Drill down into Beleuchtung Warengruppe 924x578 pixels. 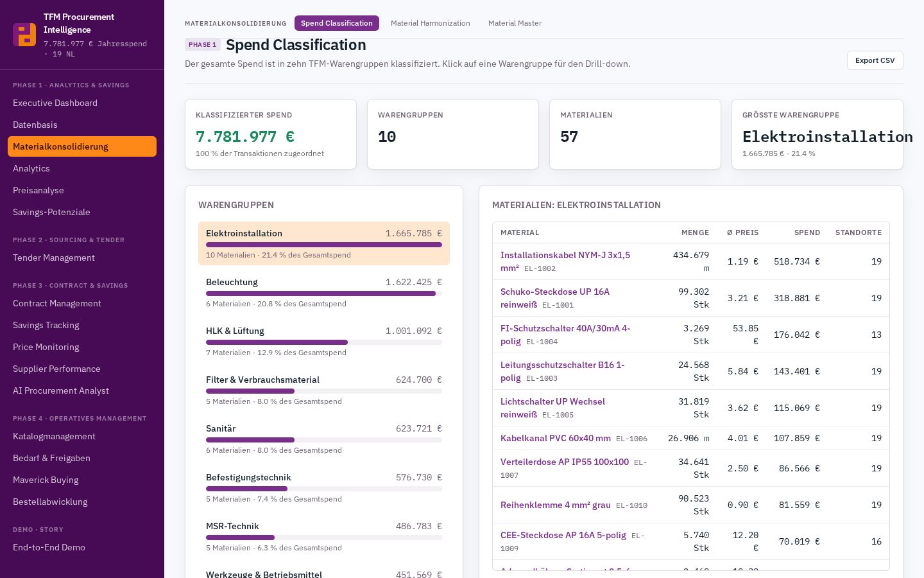pos(324,292)
